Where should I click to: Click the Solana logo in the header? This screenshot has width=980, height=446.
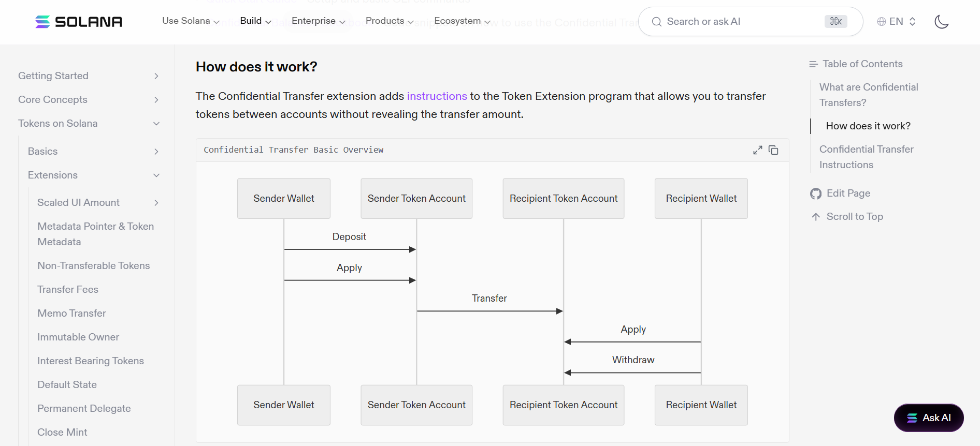[x=79, y=22]
